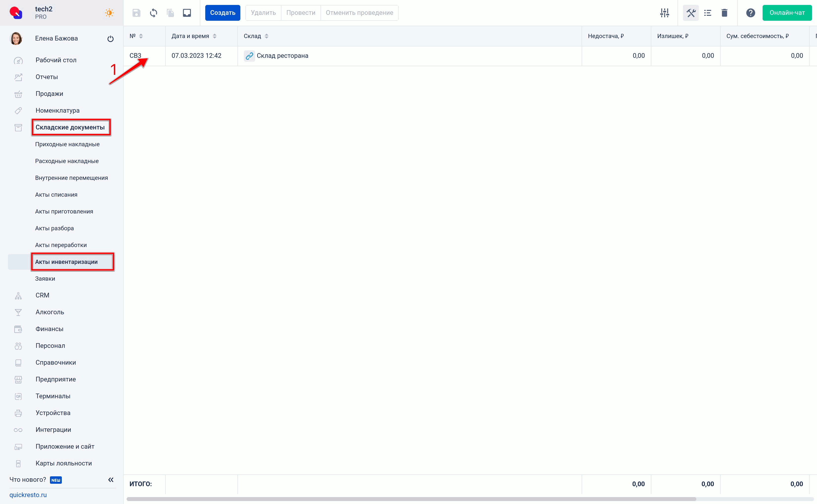Screen dimensions: 817x504
Task: Click the power logout icon
Action: (111, 39)
